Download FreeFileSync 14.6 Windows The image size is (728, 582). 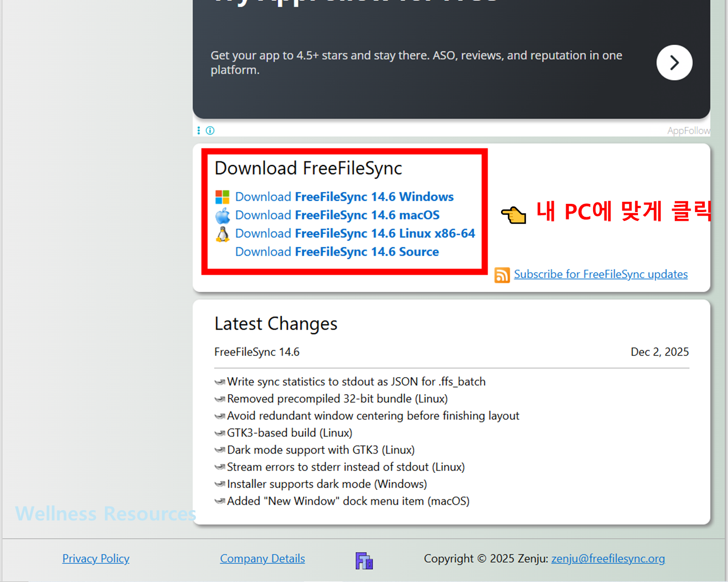pyautogui.click(x=344, y=197)
